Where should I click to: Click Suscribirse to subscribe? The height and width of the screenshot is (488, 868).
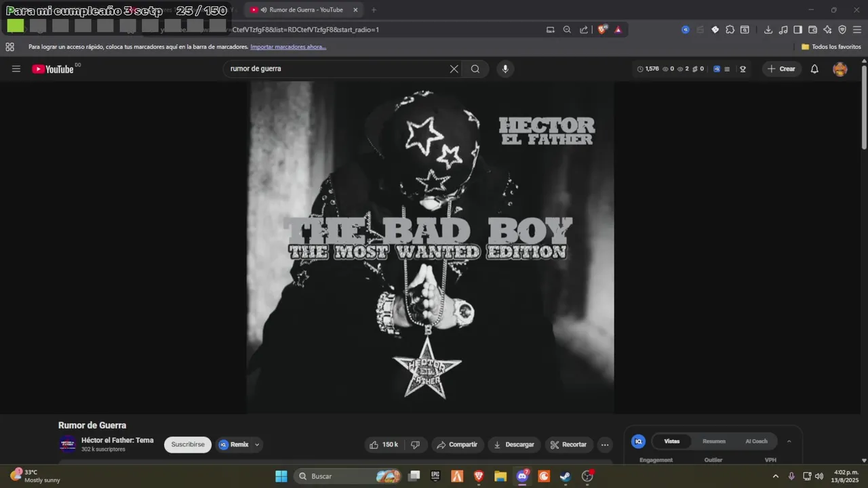[188, 445]
